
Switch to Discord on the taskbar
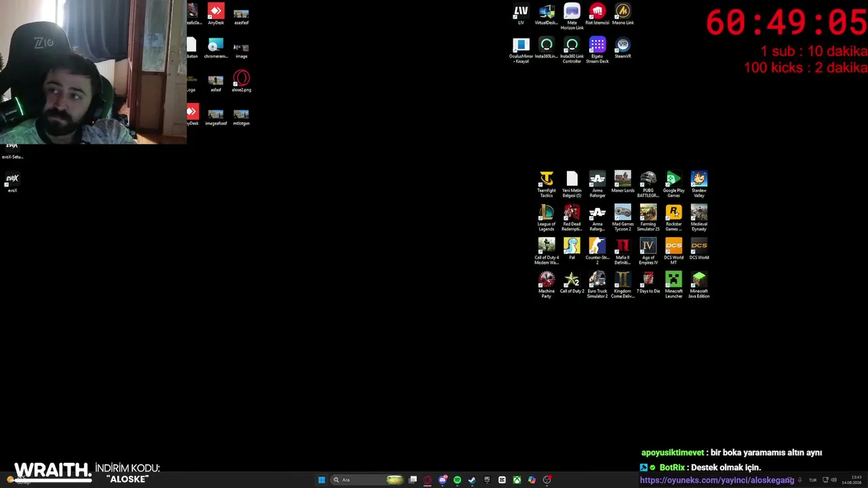click(442, 480)
